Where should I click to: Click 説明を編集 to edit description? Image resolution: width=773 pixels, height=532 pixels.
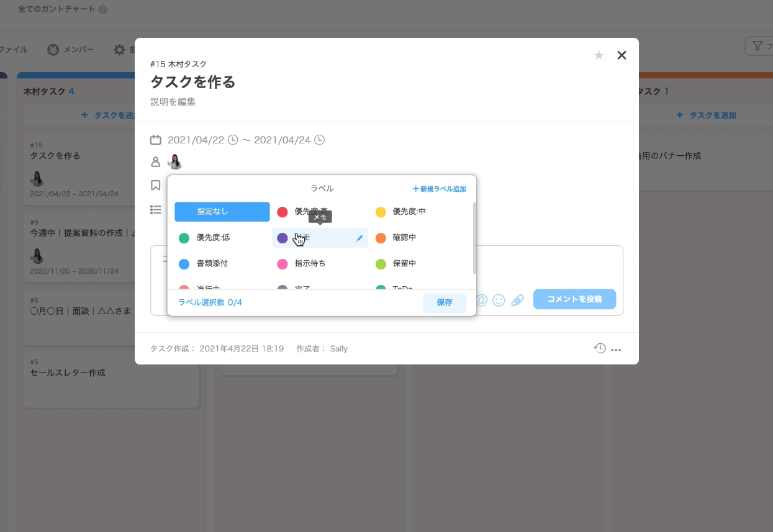[x=173, y=102]
